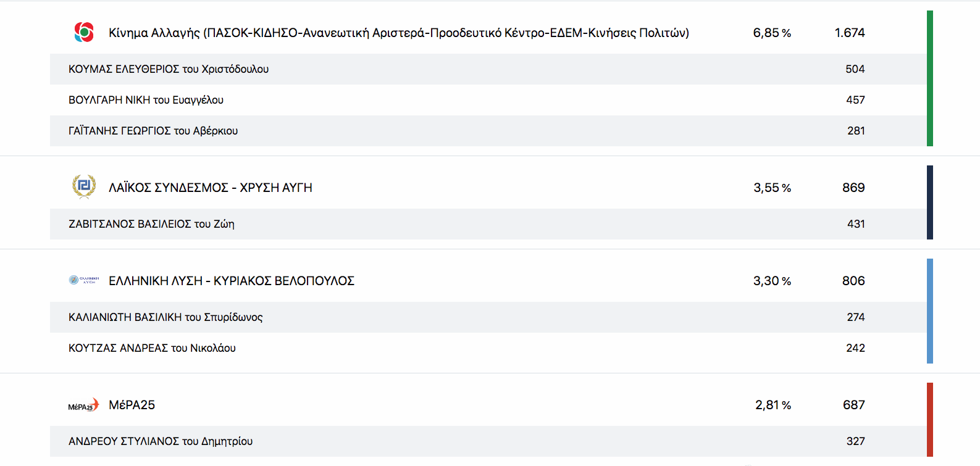Click the Κίνημα Αλλαγής party logo

tap(84, 32)
